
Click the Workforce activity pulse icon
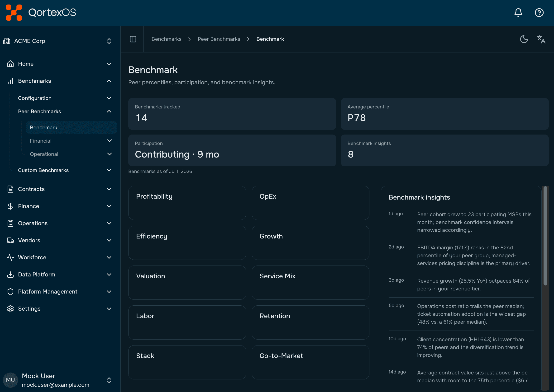click(x=10, y=257)
